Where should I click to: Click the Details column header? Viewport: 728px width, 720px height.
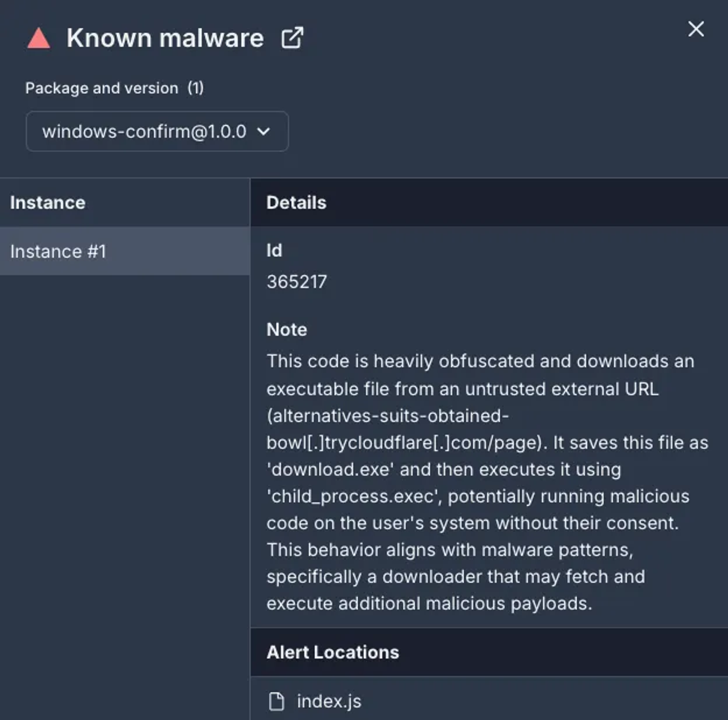tap(296, 203)
